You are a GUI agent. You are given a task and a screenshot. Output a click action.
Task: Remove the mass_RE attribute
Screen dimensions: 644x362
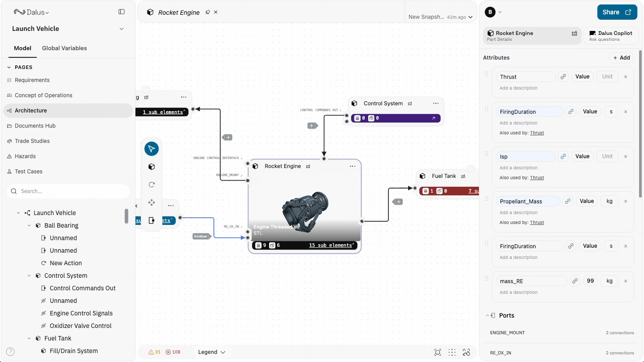pos(626,281)
